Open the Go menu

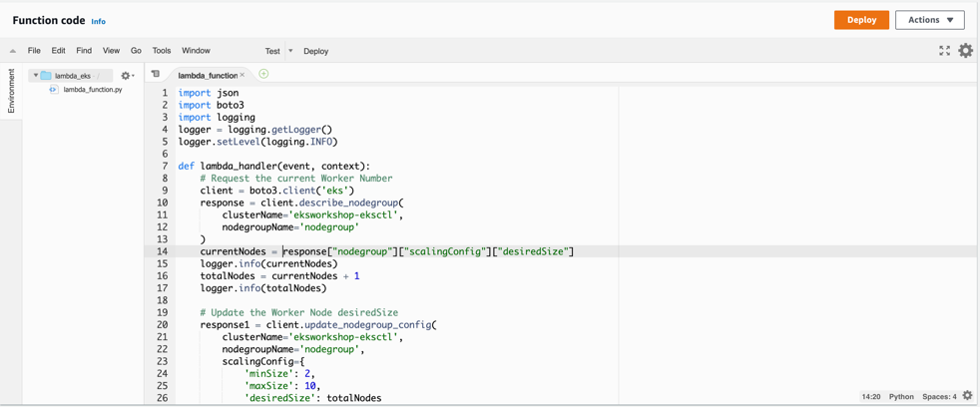coord(136,51)
